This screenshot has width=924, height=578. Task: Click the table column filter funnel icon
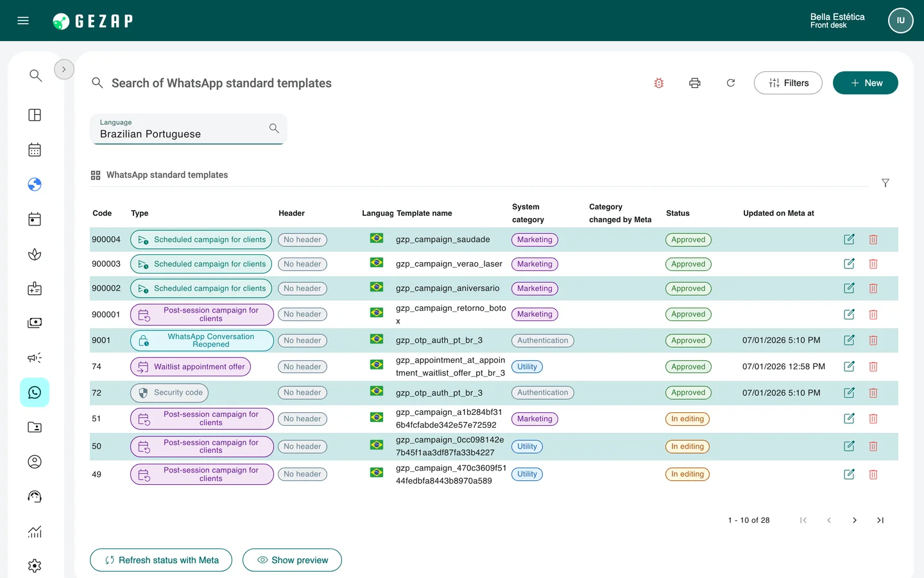(x=886, y=183)
